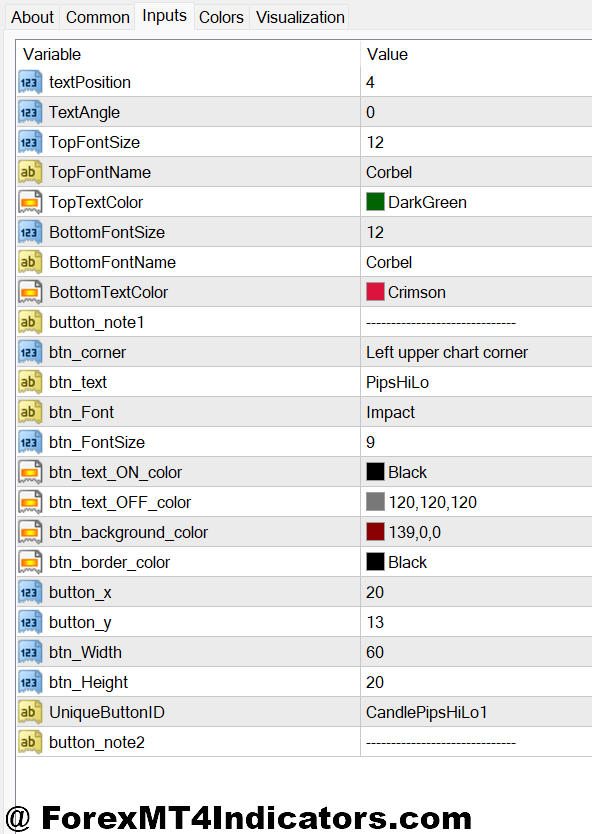Select the ab icon next to button_note1
The width and height of the screenshot is (592, 834).
click(x=30, y=322)
